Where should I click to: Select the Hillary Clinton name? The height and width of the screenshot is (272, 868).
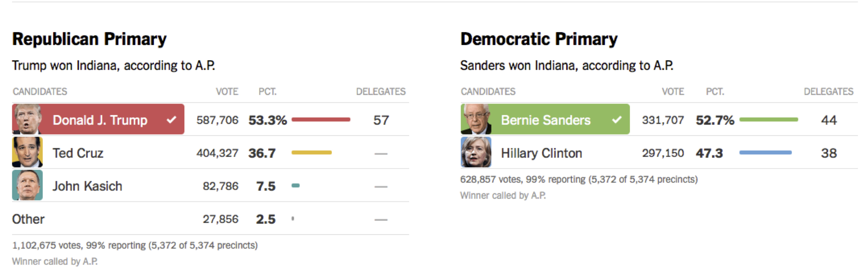(x=541, y=153)
